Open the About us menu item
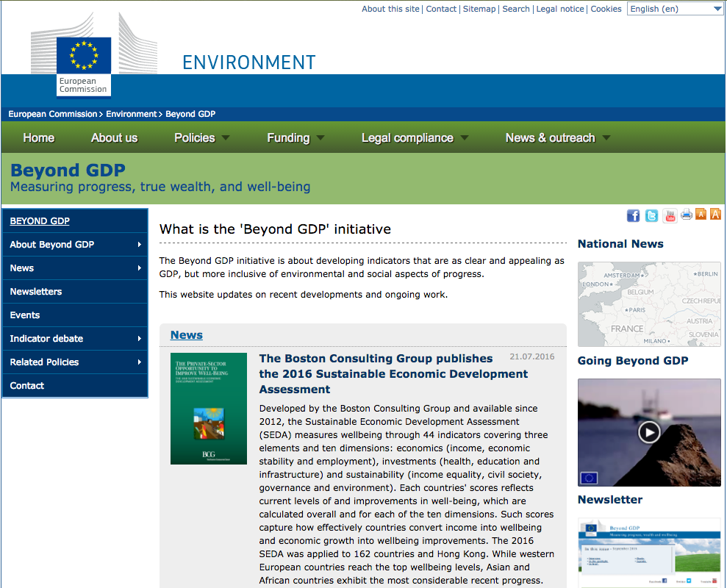The height and width of the screenshot is (588, 727). pyautogui.click(x=115, y=137)
